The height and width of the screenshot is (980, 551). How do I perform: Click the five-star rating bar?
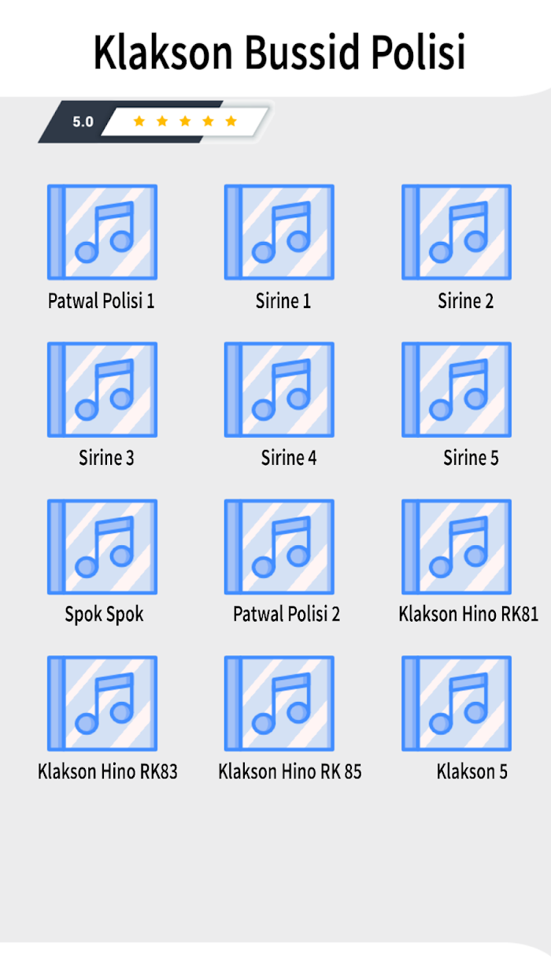click(185, 121)
